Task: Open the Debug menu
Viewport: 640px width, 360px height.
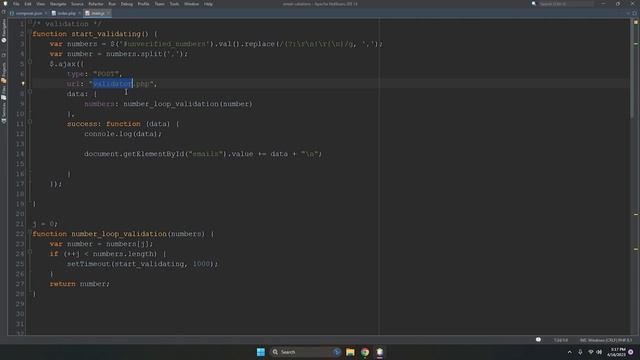Action: 127,4
